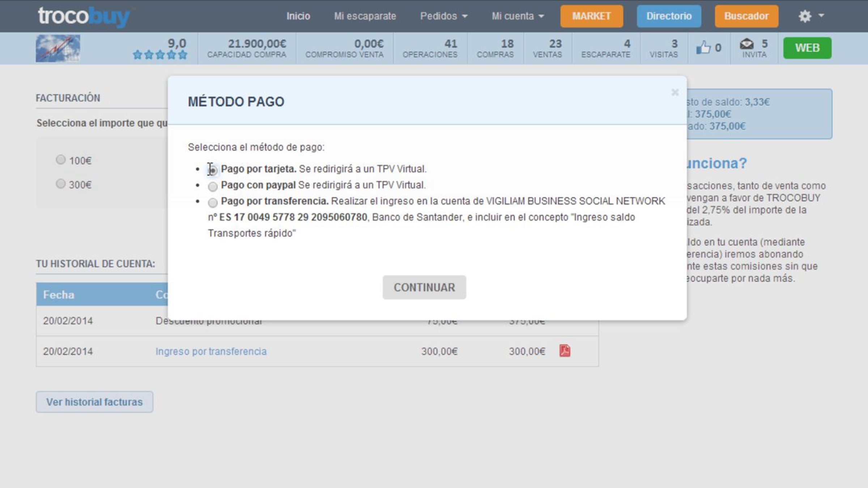
Task: Choose the 300€ amount option
Action: [61, 184]
